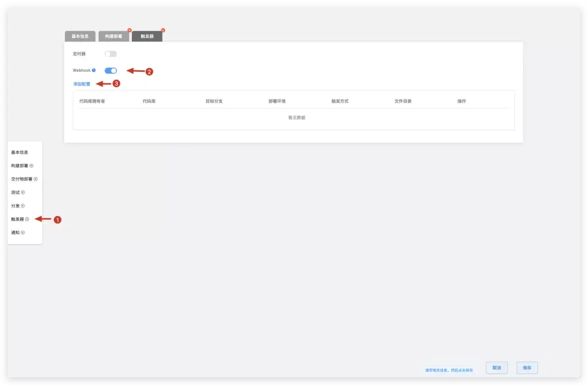Click the red badge on 构建部署 tab
588x385 pixels.
pos(130,30)
